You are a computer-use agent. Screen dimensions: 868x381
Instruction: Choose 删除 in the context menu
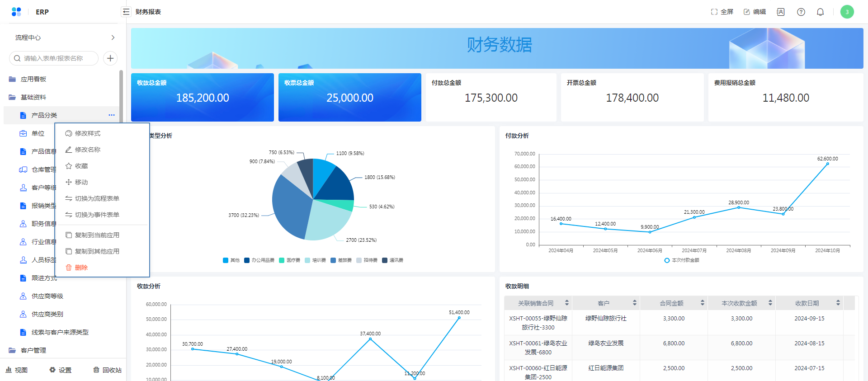tap(81, 268)
